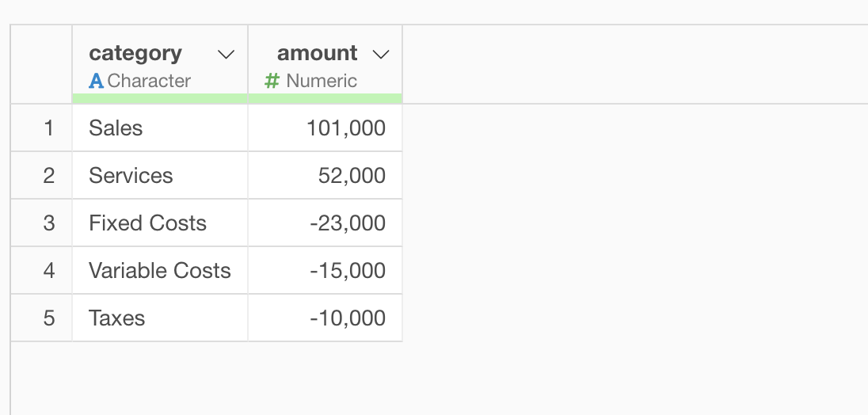Select row number 2
The height and width of the screenshot is (415, 868).
(41, 175)
